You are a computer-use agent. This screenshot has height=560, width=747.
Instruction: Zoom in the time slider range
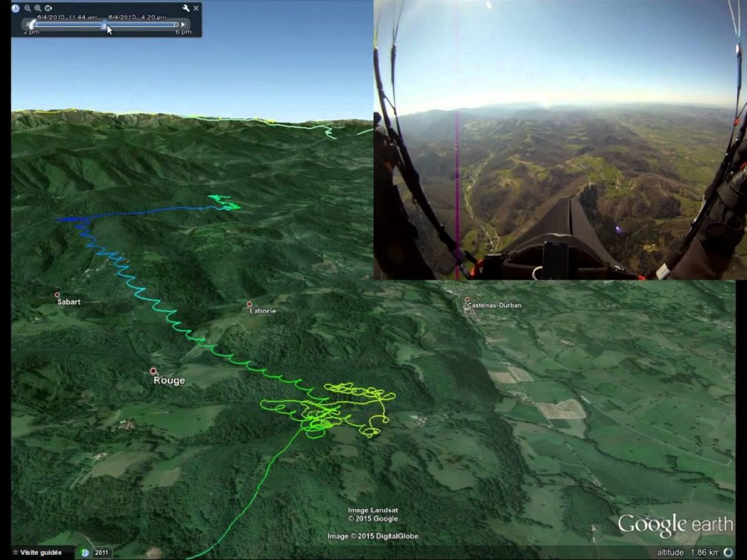click(x=38, y=8)
